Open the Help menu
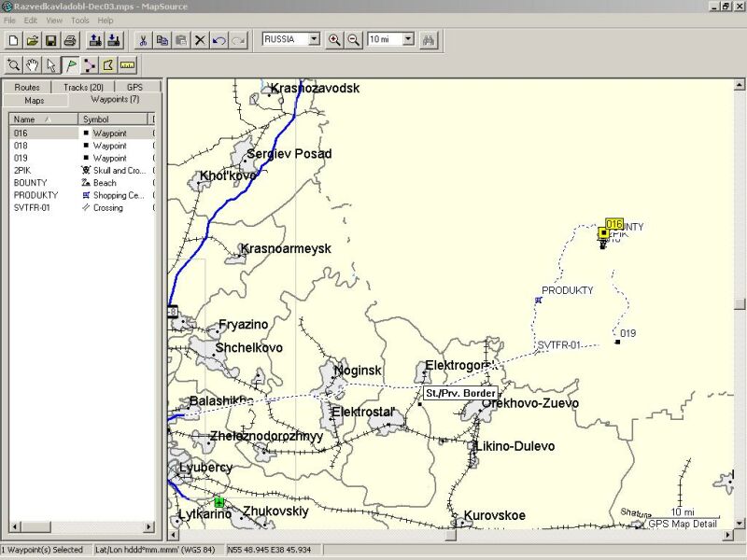This screenshot has width=747, height=560. coord(106,21)
